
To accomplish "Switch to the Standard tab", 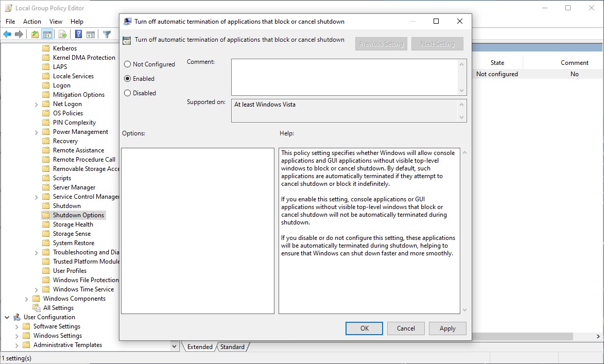I will click(x=232, y=347).
